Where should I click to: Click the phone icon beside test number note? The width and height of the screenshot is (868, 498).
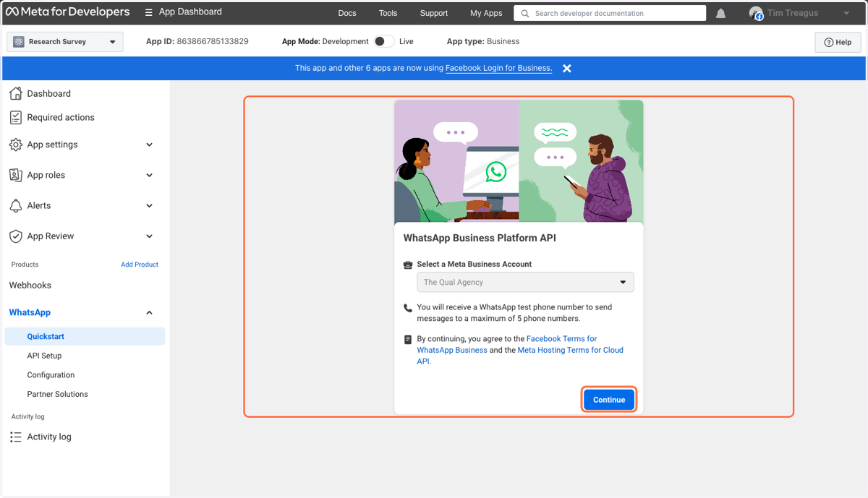[408, 307]
